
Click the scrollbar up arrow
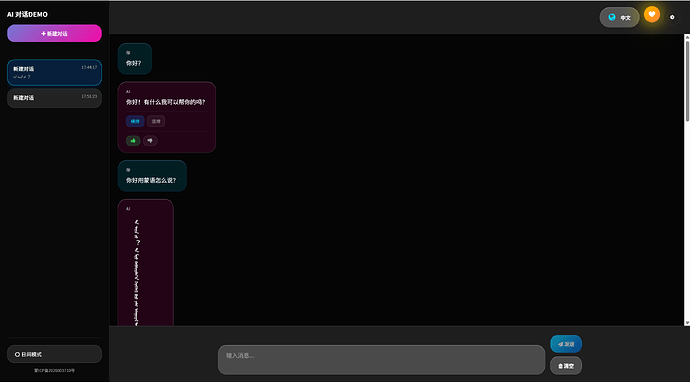click(x=687, y=37)
